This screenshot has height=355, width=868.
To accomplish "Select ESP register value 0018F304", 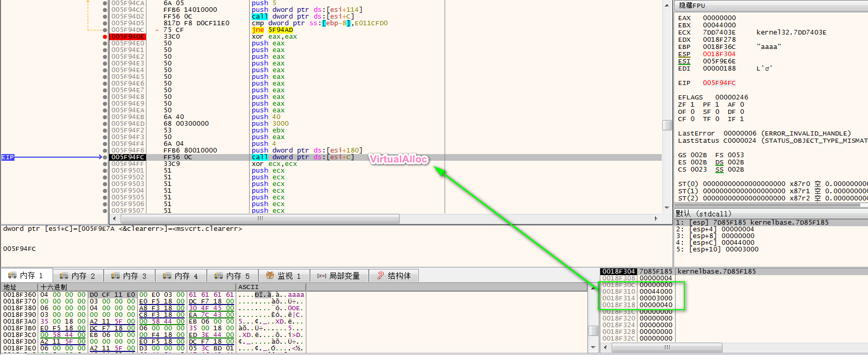I will point(719,54).
